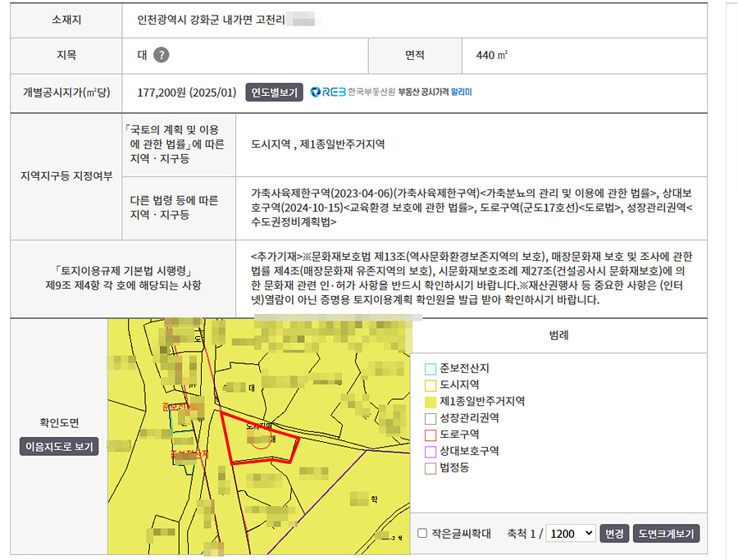Click the 상대보호구역 purple legend box icon
This screenshot has width=738, height=560.
[430, 451]
